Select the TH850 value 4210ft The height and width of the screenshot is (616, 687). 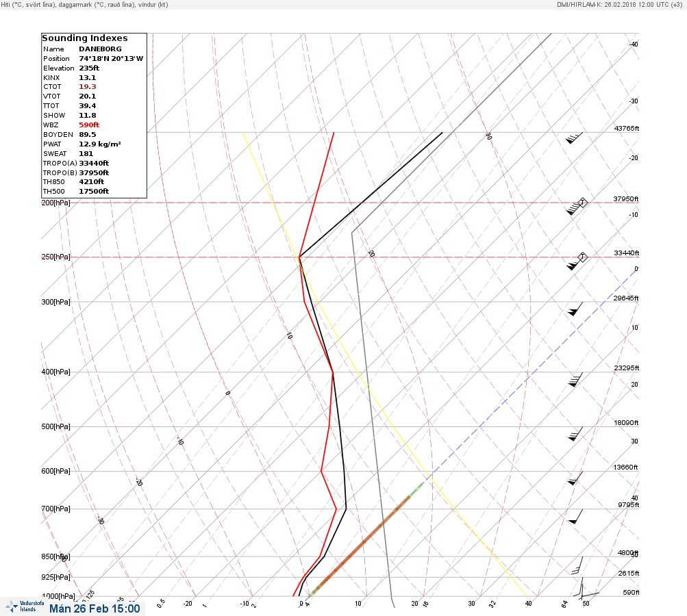[92, 181]
